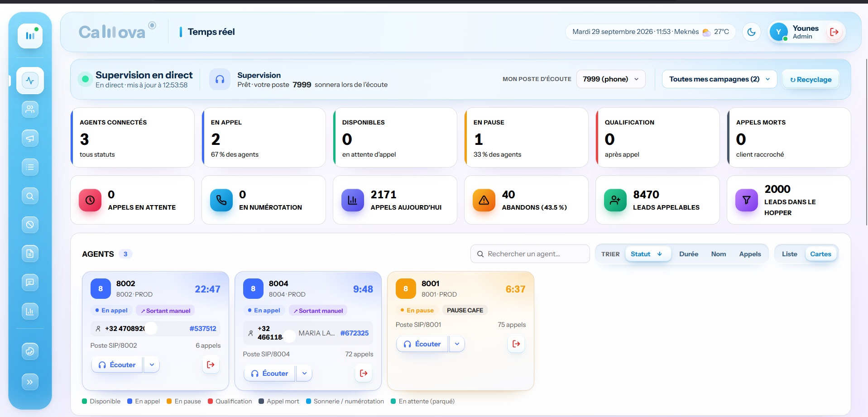Open the agents users sidebar icon
Image resolution: width=868 pixels, height=417 pixels.
coord(30,109)
